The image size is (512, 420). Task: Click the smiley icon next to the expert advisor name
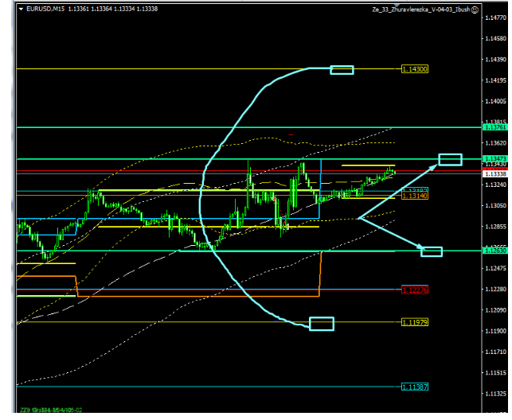(x=475, y=10)
